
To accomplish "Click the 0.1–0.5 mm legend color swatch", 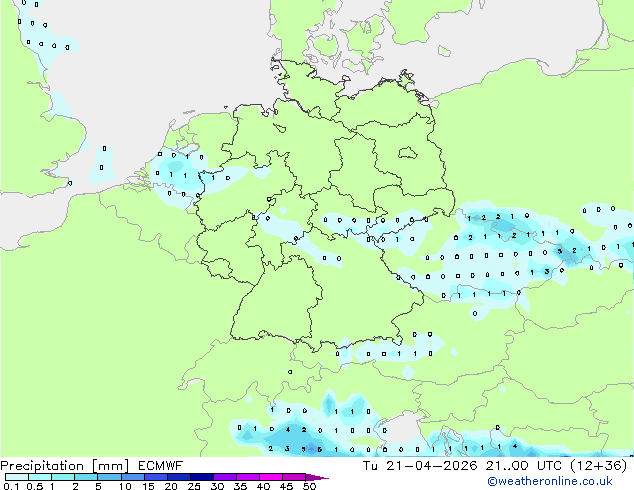I will [x=17, y=477].
